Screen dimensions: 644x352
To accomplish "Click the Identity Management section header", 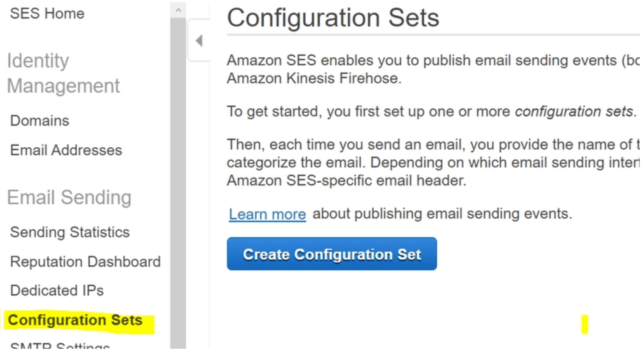I will [x=63, y=73].
